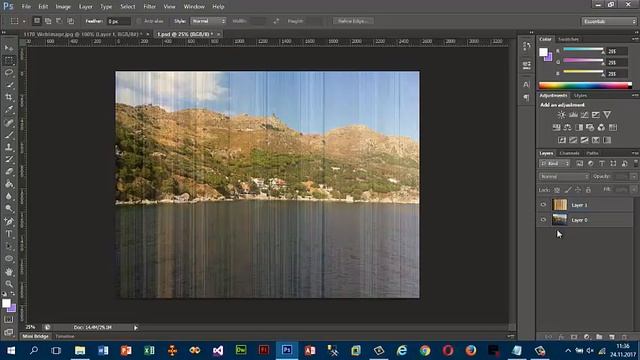The width and height of the screenshot is (640, 360).
Task: Switch to the Swatches tab
Action: (569, 39)
